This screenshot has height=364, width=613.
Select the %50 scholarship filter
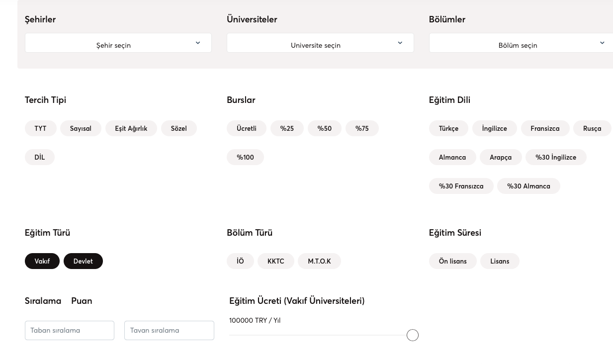click(324, 128)
